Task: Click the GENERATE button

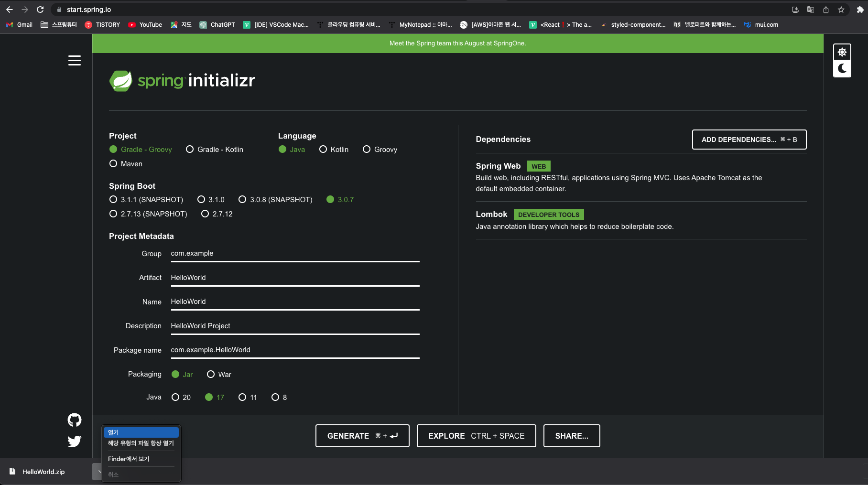Action: (x=362, y=436)
